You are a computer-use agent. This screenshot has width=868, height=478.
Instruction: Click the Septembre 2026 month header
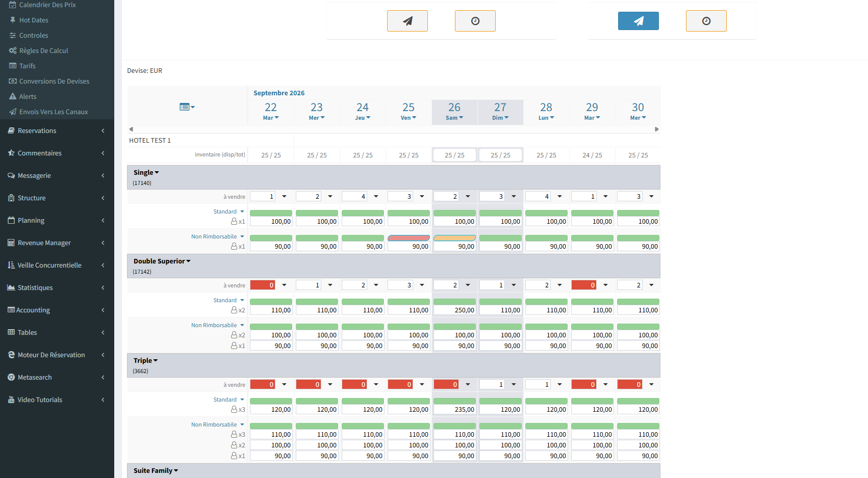tap(279, 93)
